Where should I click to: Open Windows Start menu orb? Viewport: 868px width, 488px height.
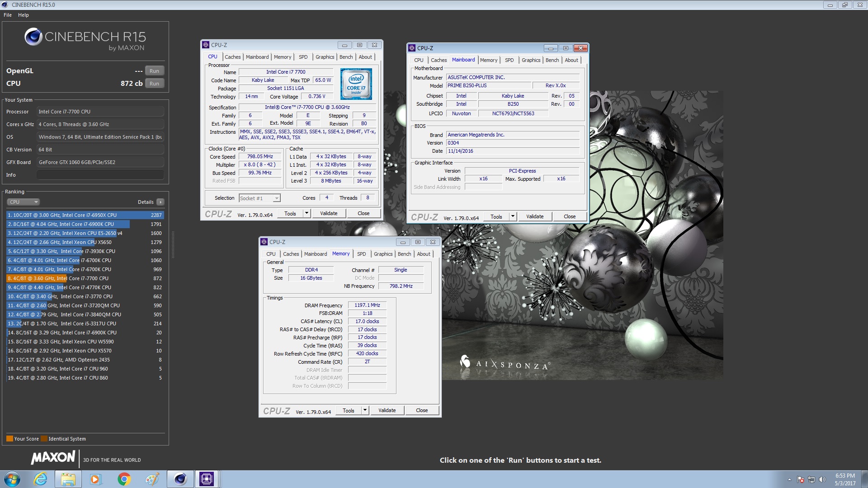[x=12, y=479]
